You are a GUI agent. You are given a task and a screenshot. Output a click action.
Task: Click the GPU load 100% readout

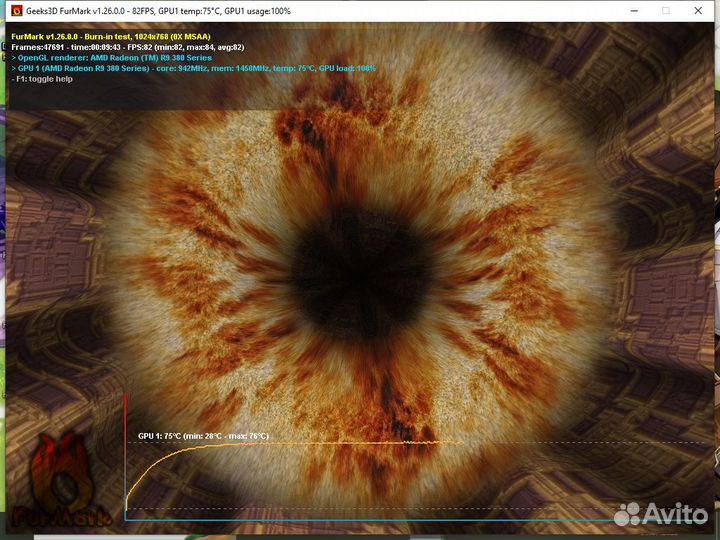click(352, 68)
